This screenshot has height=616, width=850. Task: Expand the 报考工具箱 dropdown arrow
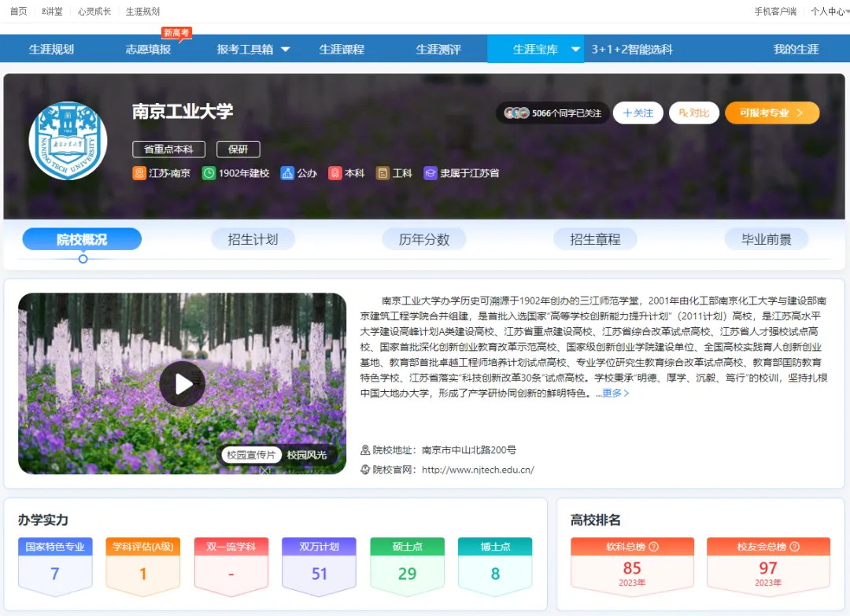[285, 50]
